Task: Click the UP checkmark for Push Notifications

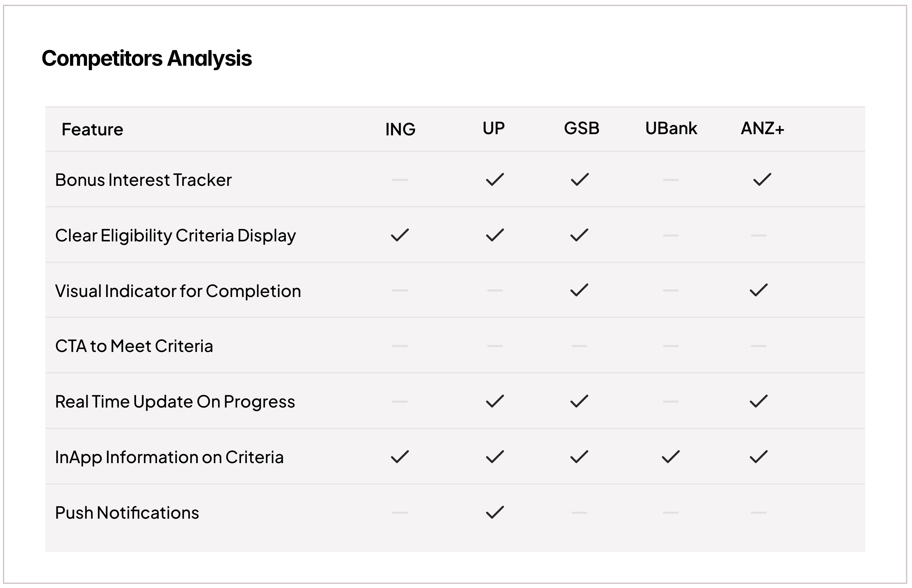Action: [495, 512]
